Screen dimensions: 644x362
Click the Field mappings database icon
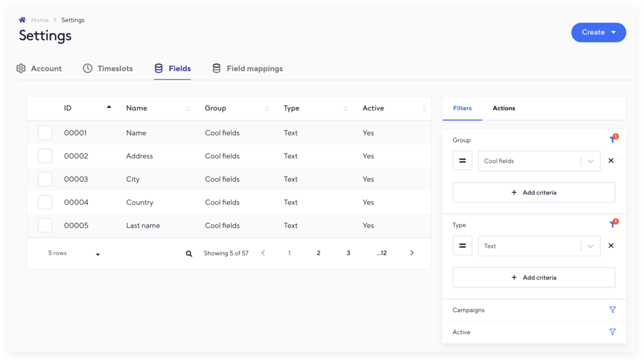[216, 68]
